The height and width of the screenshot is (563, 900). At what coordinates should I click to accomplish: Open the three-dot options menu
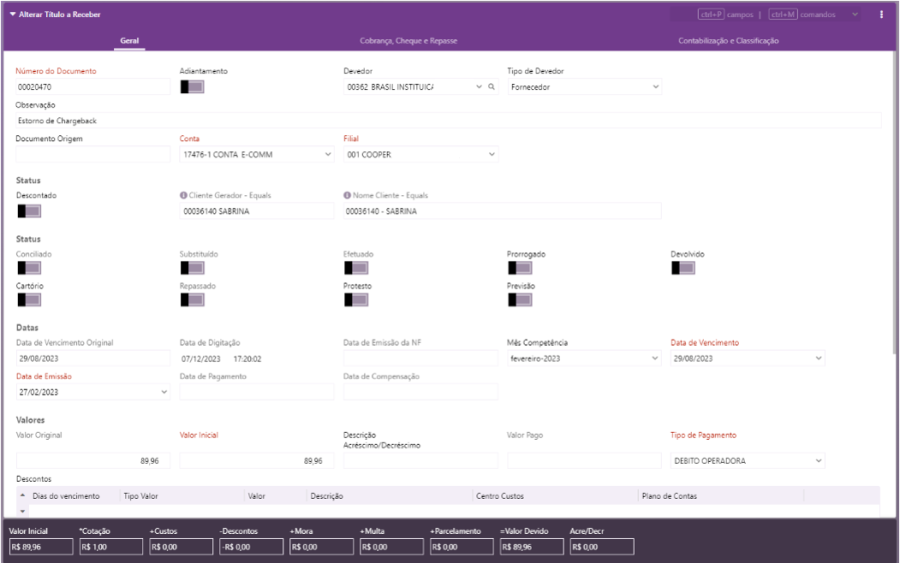pyautogui.click(x=881, y=14)
